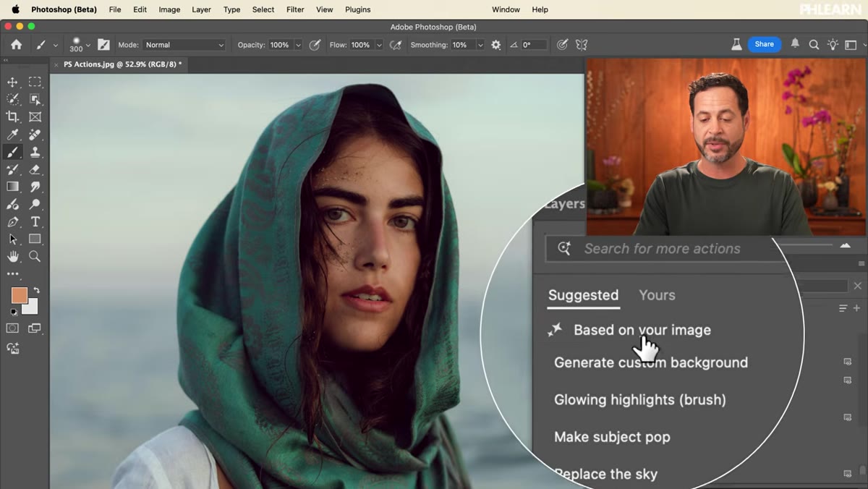Open smoothing options gear icon

495,45
